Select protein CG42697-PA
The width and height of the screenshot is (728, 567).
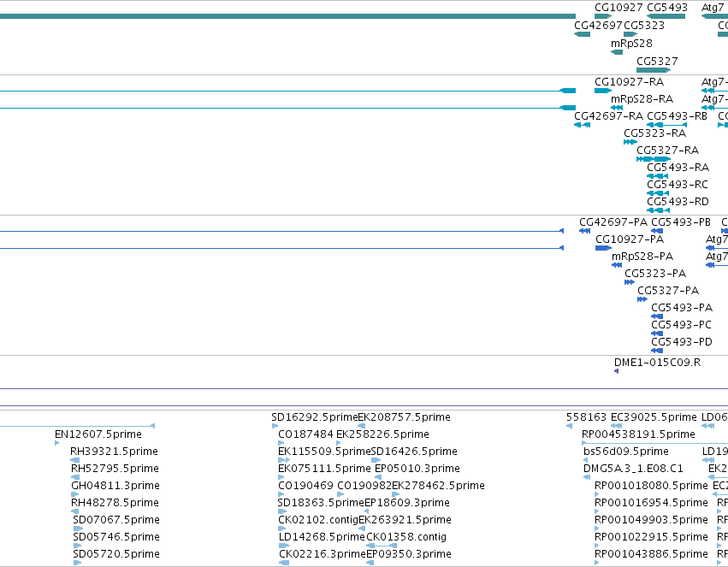(x=584, y=231)
